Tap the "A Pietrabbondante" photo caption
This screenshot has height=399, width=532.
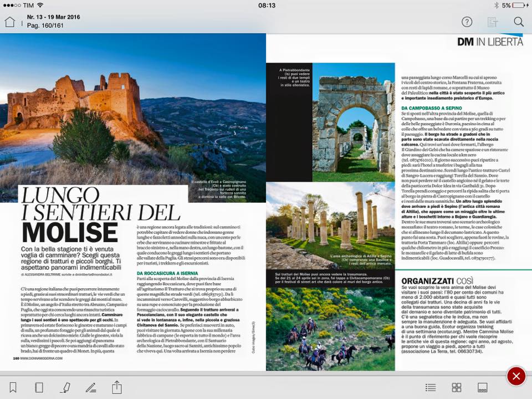click(x=295, y=78)
